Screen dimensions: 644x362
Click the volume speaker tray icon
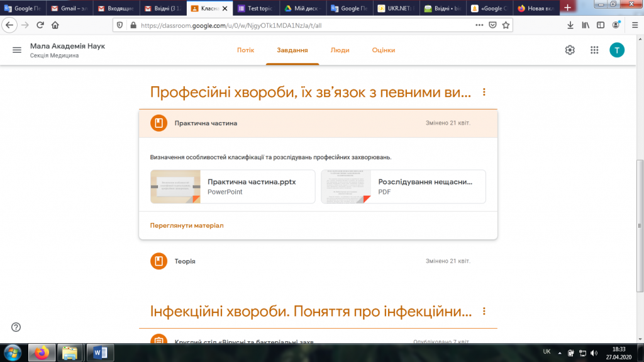click(594, 353)
